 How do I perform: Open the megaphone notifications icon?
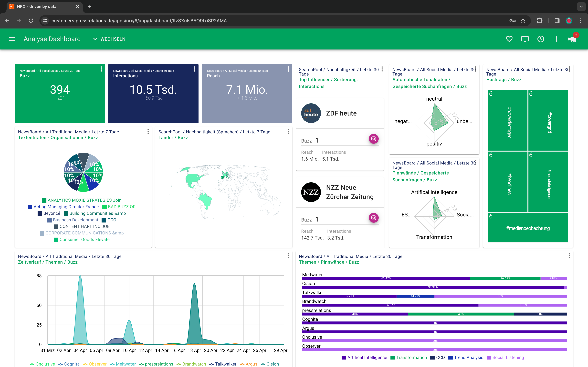(x=572, y=39)
